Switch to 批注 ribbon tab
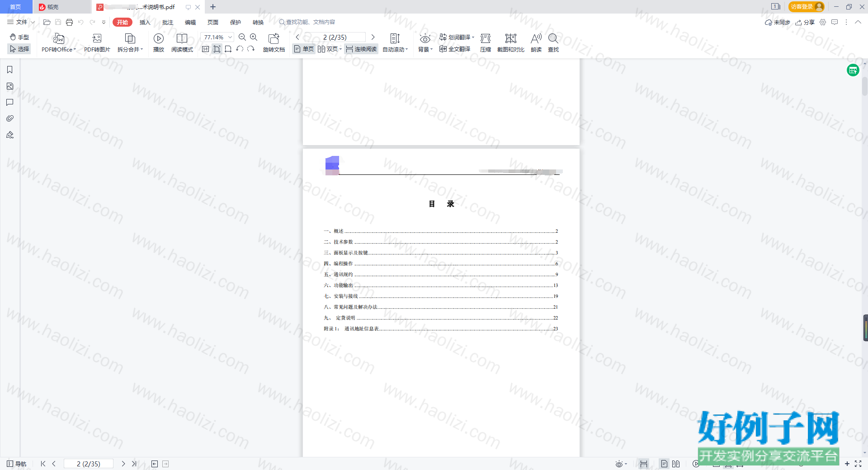The width and height of the screenshot is (868, 470). click(168, 22)
